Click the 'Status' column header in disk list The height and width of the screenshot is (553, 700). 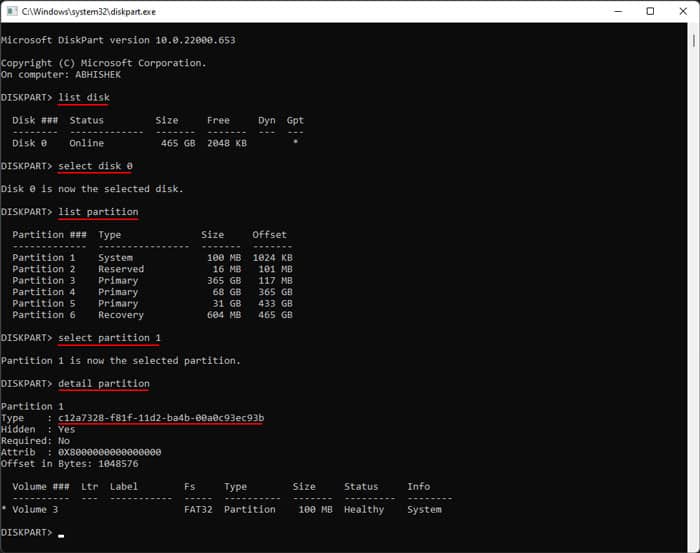87,120
